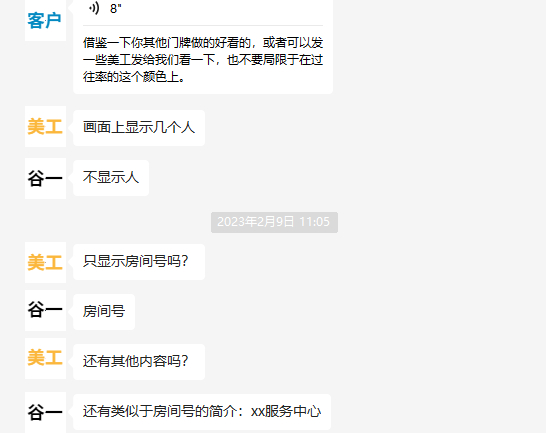The height and width of the screenshot is (433, 546).
Task: Click 谷一 avatar beside 不显示人
Action: tap(45, 178)
